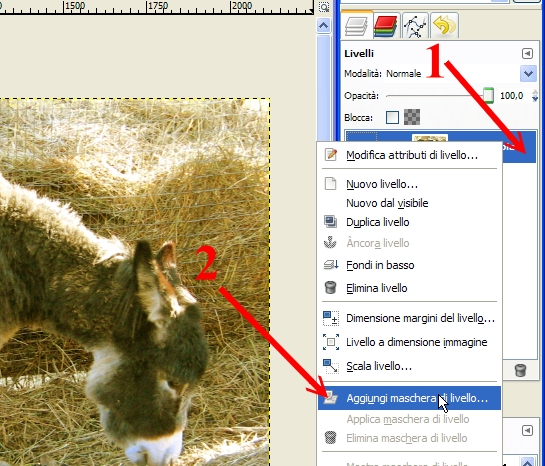This screenshot has width=545, height=466.
Task: Click the Fondi in basso merge icon
Action: (x=330, y=265)
